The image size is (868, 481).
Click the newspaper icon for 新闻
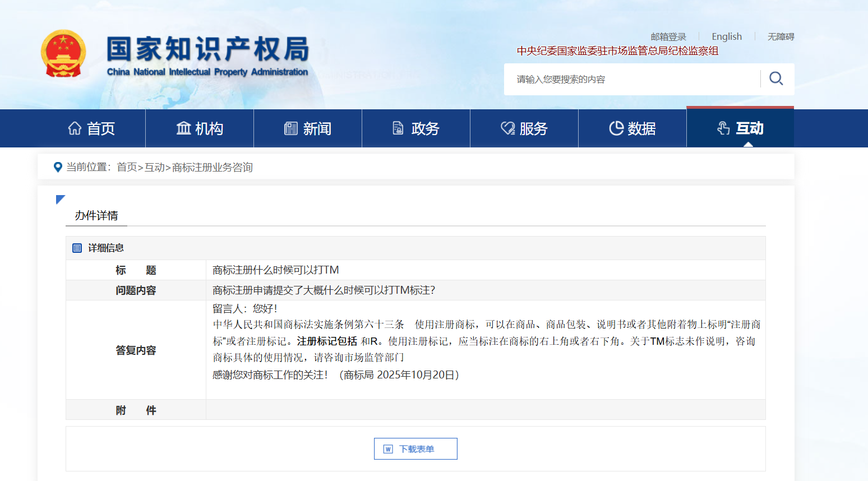pos(291,128)
